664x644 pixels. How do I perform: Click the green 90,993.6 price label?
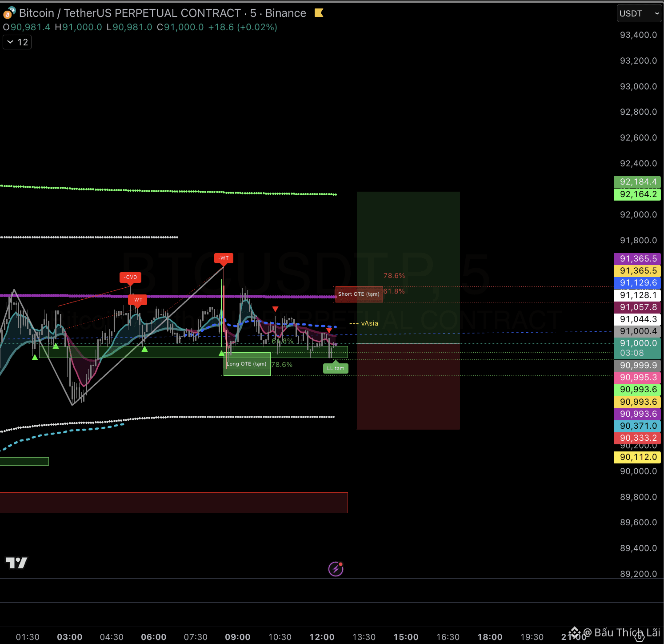(638, 390)
